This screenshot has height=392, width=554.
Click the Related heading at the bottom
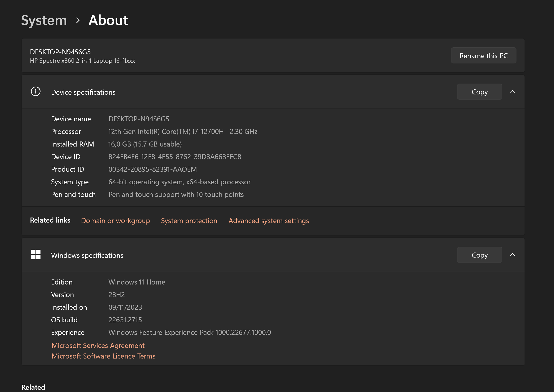click(x=33, y=387)
